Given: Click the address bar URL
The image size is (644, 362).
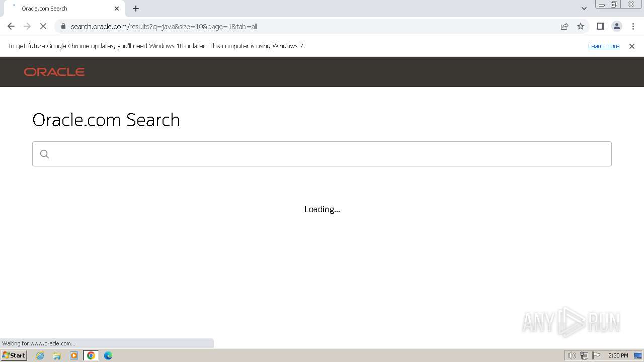Looking at the screenshot, I should click(164, 27).
